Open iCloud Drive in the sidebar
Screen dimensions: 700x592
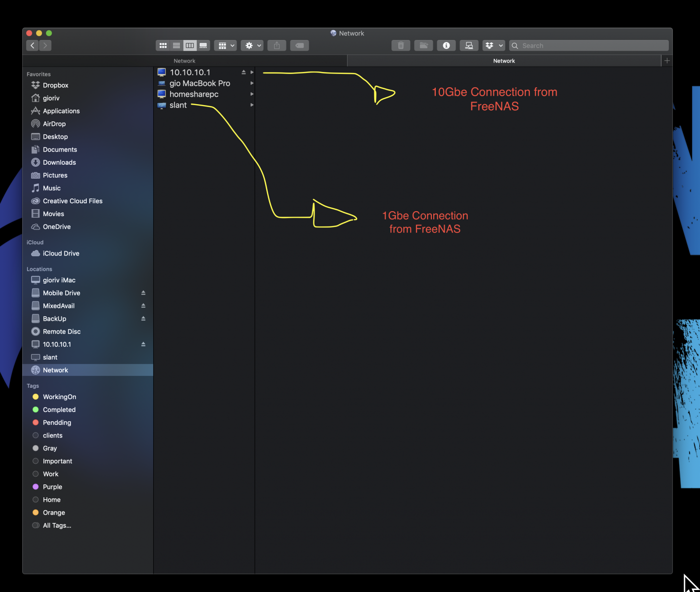(88, 253)
